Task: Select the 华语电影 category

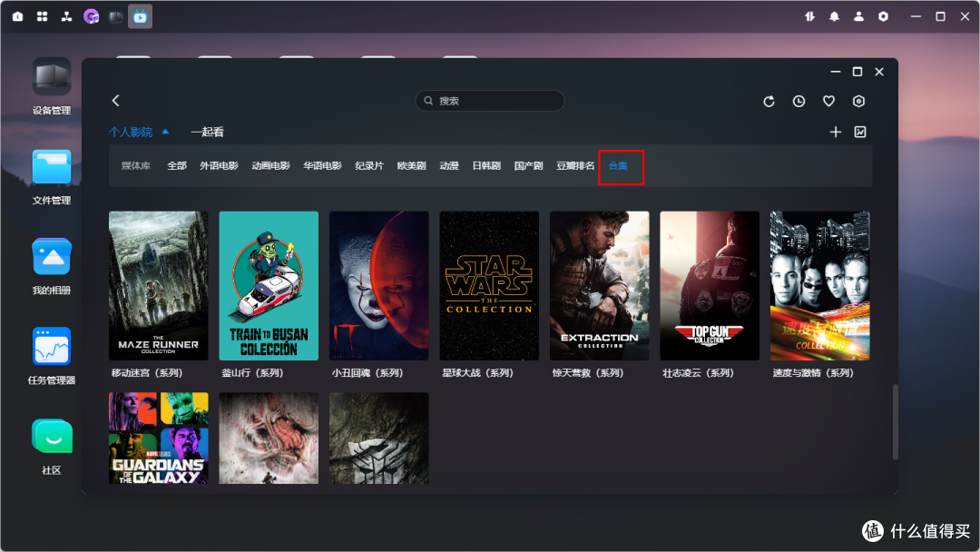Action: coord(322,165)
